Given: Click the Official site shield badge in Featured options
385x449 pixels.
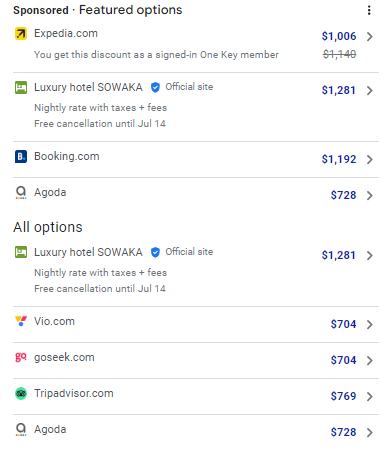Looking at the screenshot, I should [155, 87].
